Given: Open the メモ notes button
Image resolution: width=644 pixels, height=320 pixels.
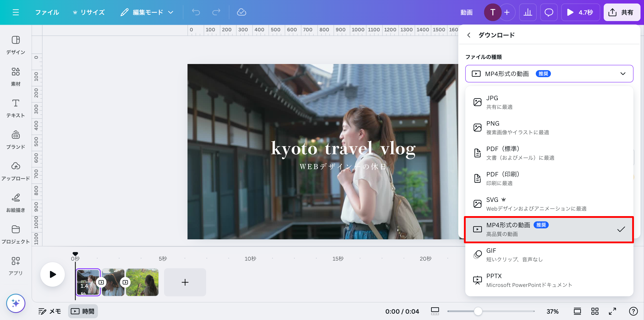Looking at the screenshot, I should (50, 311).
